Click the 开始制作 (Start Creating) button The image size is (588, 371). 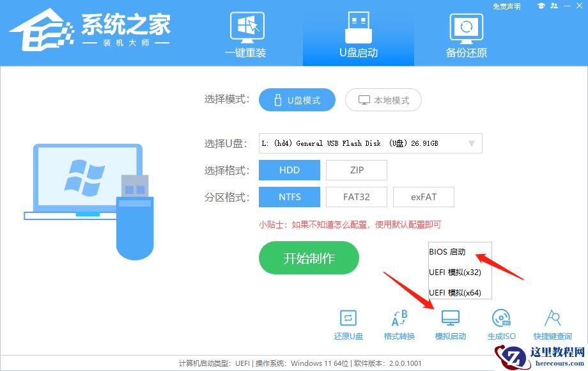(309, 258)
